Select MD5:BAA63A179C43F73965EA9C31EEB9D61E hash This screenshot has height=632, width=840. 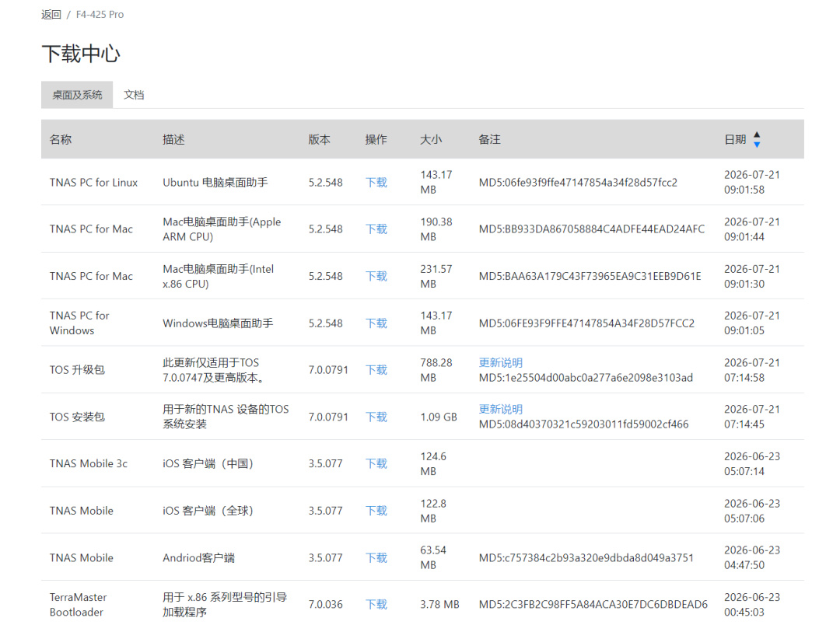(590, 277)
